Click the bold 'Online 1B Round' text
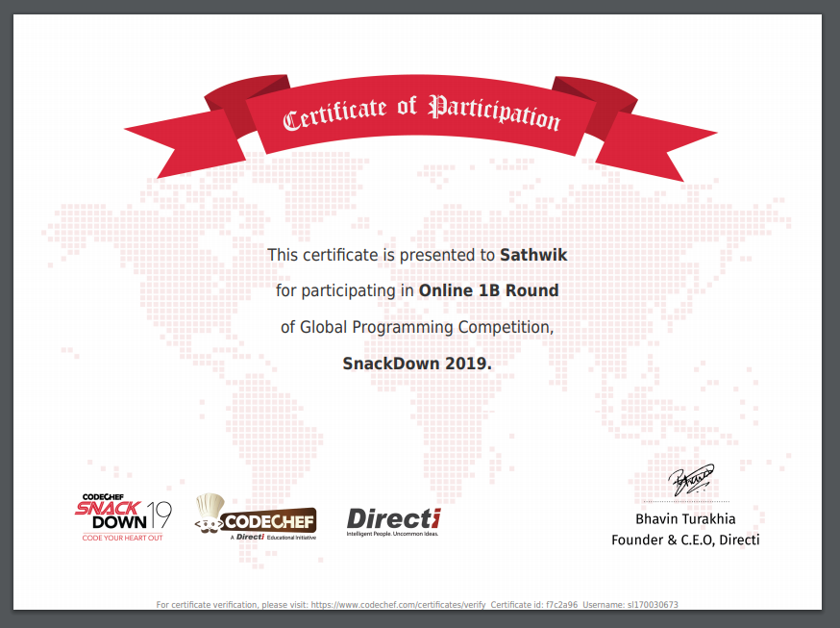Viewport: 840px width, 628px height. click(x=488, y=290)
